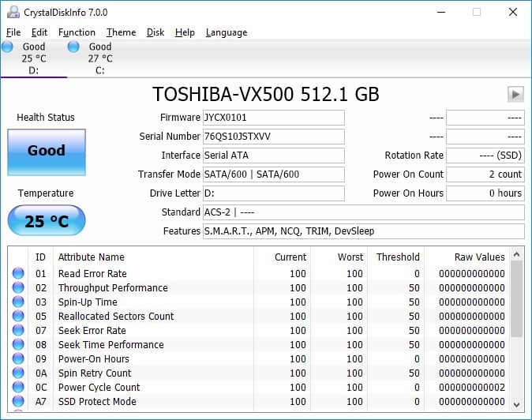The height and width of the screenshot is (420, 532).
Task: Select the Power-On Hours attribute
Action: pyautogui.click(x=94, y=359)
